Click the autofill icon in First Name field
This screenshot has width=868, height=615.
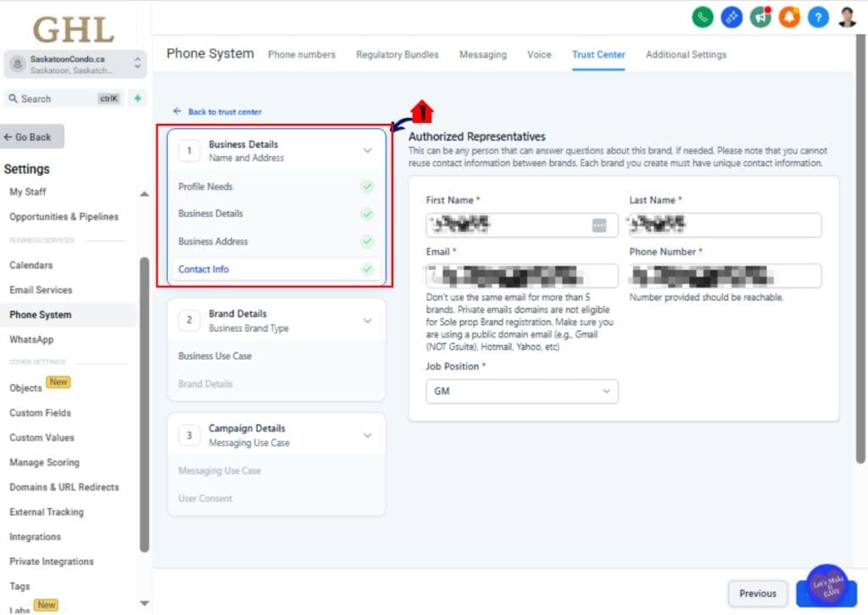[x=599, y=225]
